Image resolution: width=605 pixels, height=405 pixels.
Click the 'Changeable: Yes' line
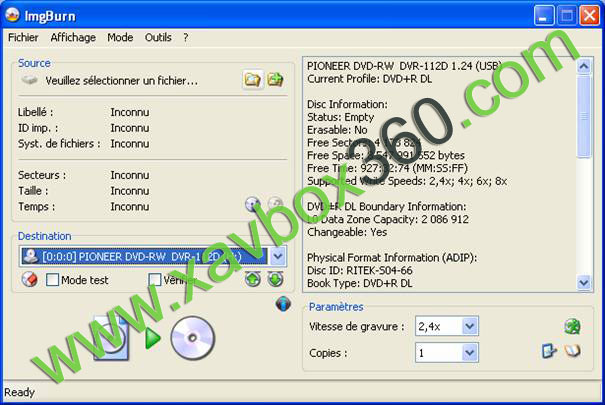point(347,232)
